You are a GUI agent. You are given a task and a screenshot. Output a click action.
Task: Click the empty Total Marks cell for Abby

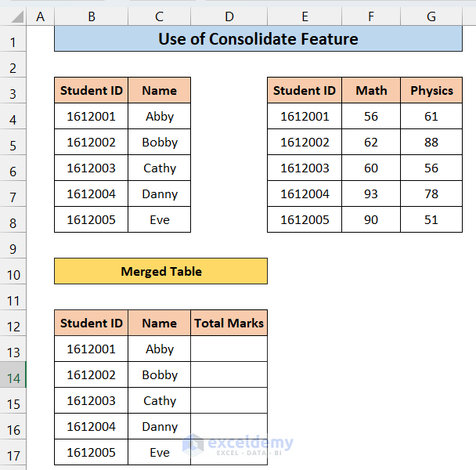pyautogui.click(x=229, y=349)
